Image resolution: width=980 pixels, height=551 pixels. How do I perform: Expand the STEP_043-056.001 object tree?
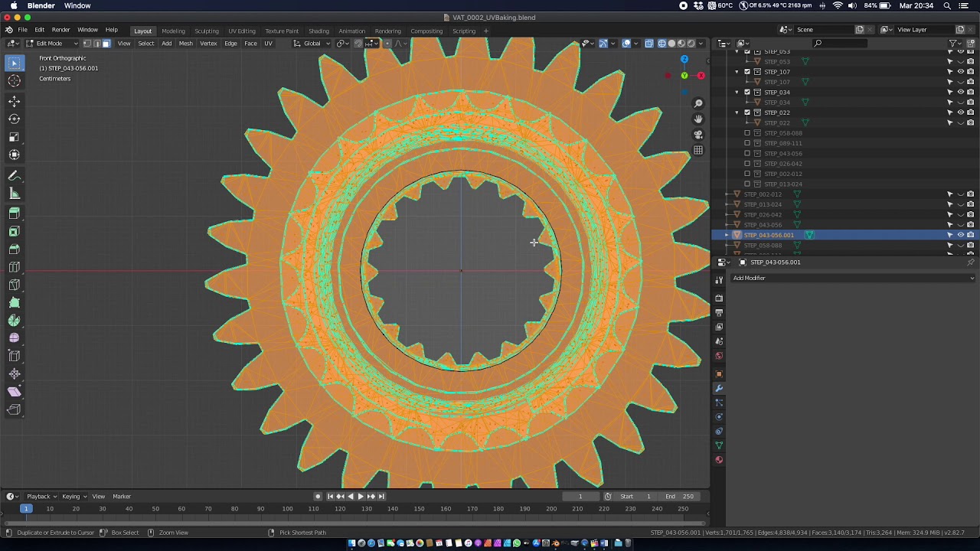[727, 235]
